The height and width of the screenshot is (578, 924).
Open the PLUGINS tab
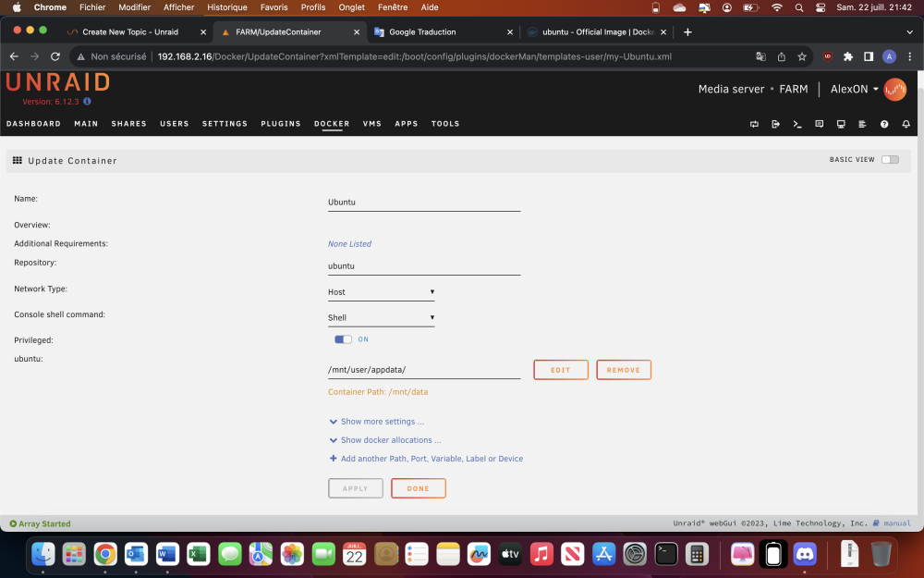click(x=281, y=124)
